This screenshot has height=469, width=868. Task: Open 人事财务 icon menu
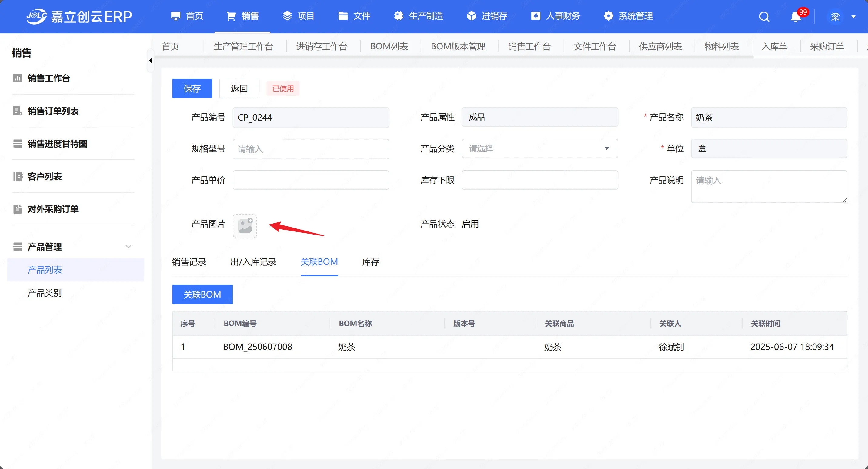click(x=536, y=16)
